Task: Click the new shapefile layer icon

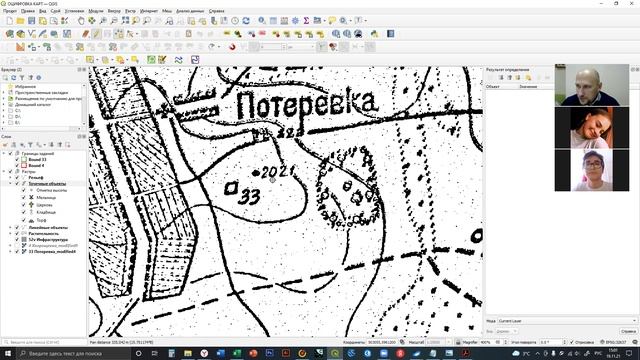Action: coord(32,34)
